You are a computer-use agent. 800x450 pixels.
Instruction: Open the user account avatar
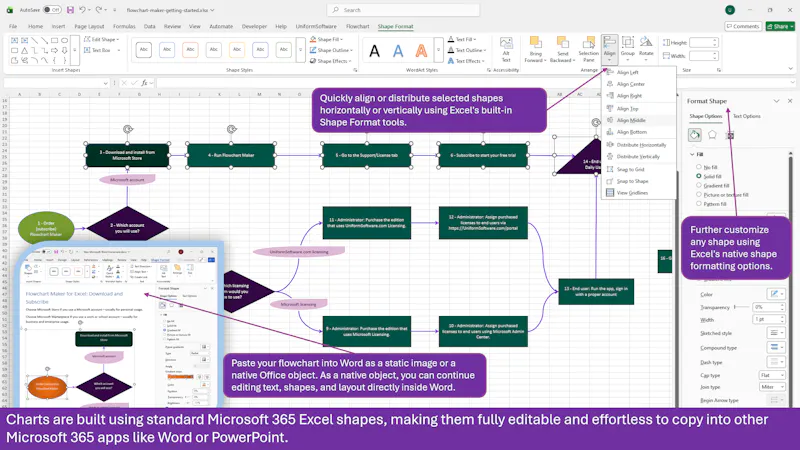pyautogui.click(x=730, y=10)
